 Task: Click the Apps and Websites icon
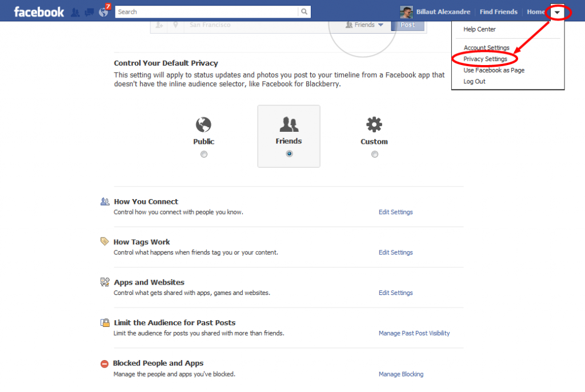[105, 282]
